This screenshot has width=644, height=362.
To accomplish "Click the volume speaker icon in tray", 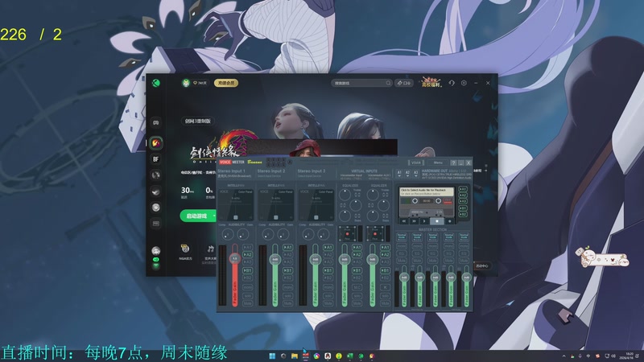I will coord(613,356).
